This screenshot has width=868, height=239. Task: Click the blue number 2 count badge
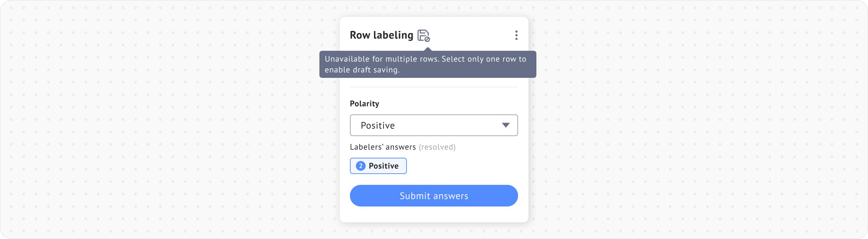(360, 166)
